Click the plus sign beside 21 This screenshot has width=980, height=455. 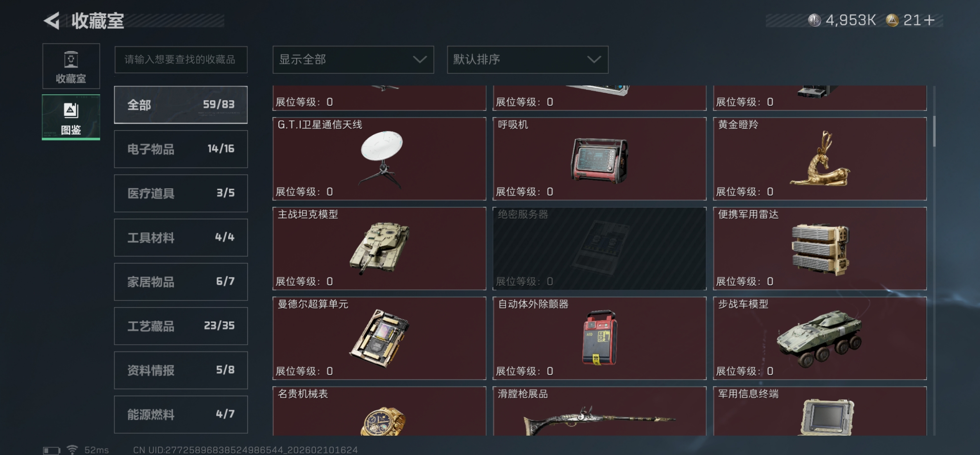click(929, 20)
